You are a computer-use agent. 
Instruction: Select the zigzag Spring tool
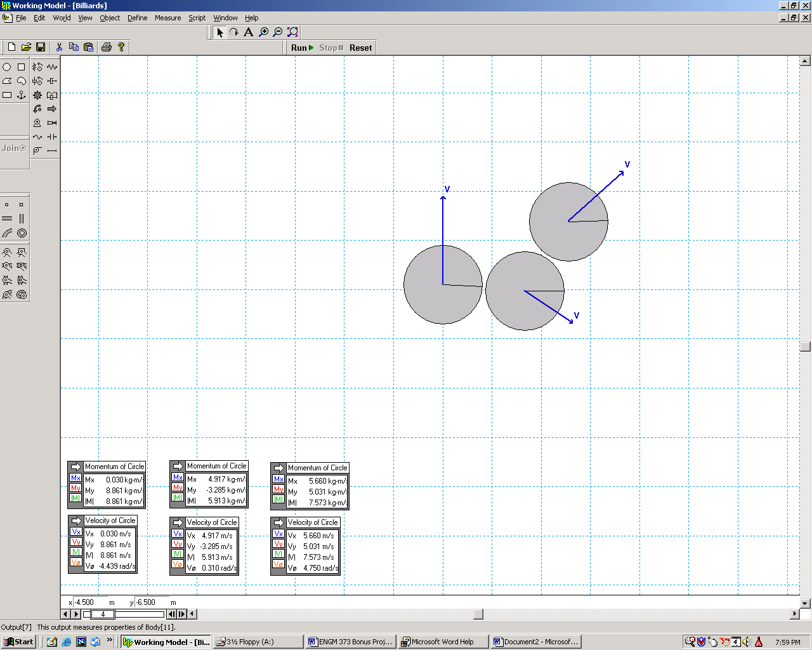pos(52,67)
